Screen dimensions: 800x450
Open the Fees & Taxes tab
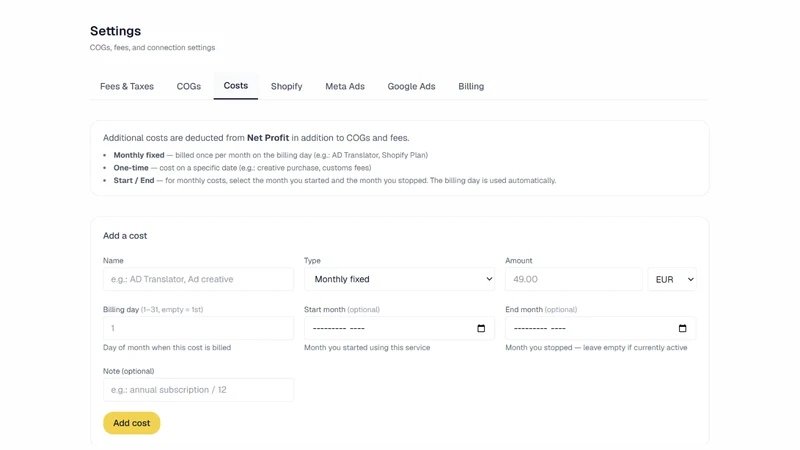(127, 86)
